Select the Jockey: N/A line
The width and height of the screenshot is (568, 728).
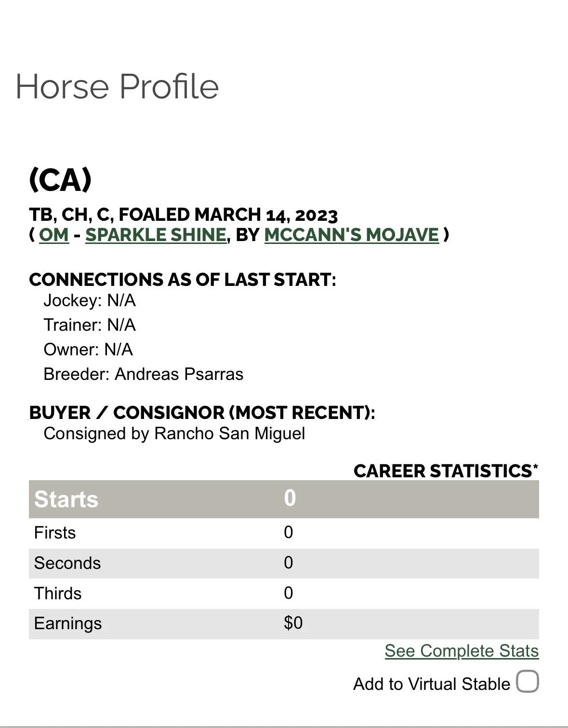90,301
